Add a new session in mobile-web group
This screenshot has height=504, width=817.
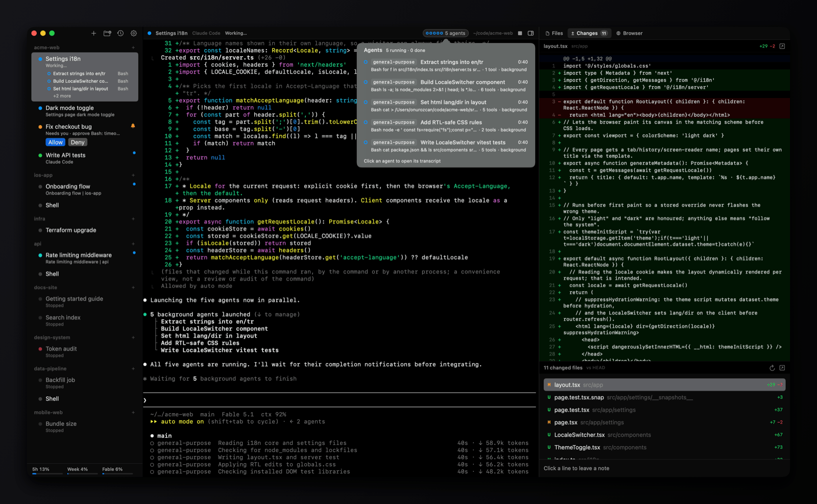point(133,413)
